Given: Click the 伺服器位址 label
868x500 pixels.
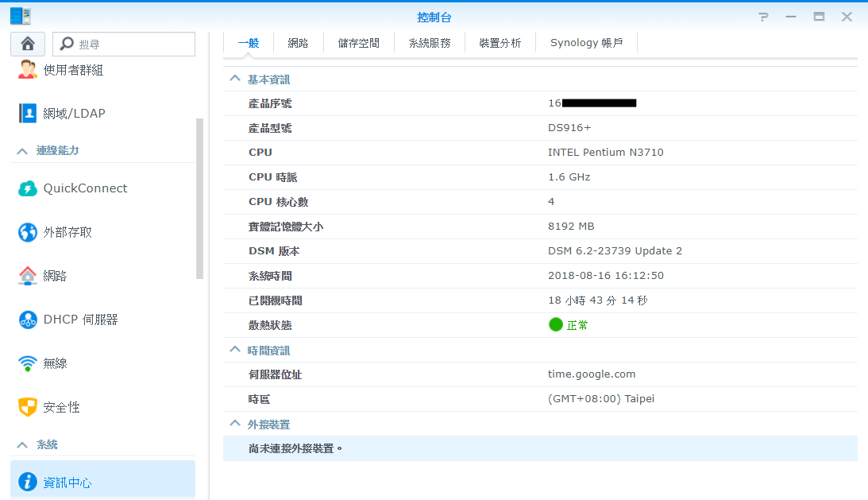Looking at the screenshot, I should [275, 374].
